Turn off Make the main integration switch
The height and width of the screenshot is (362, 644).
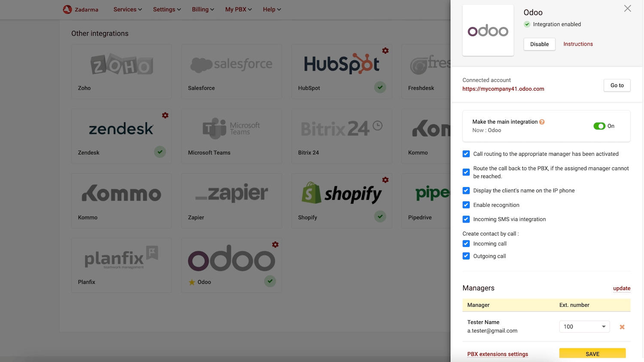click(599, 126)
